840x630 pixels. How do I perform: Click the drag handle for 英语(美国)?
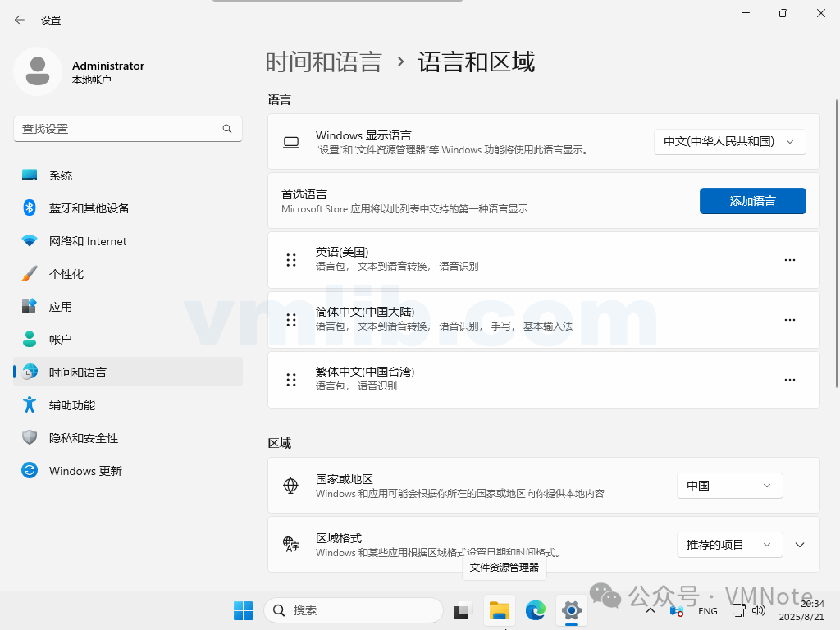291,260
